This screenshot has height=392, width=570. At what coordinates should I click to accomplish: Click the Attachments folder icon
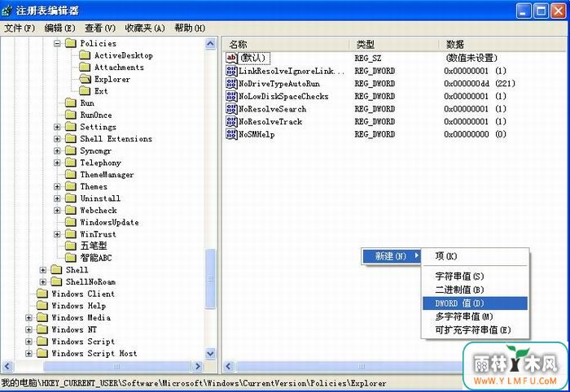pos(85,68)
